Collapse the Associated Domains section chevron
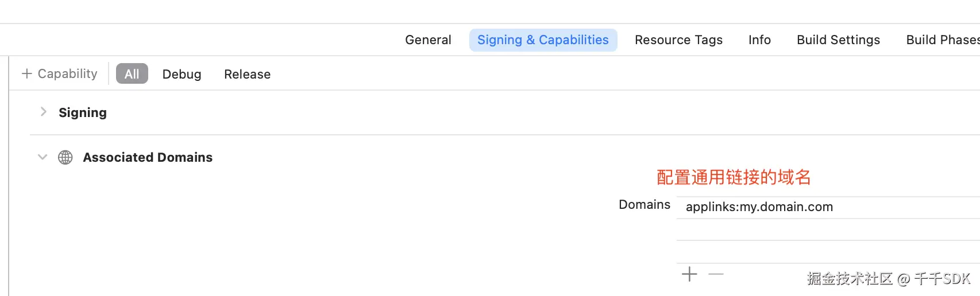 pos(43,157)
